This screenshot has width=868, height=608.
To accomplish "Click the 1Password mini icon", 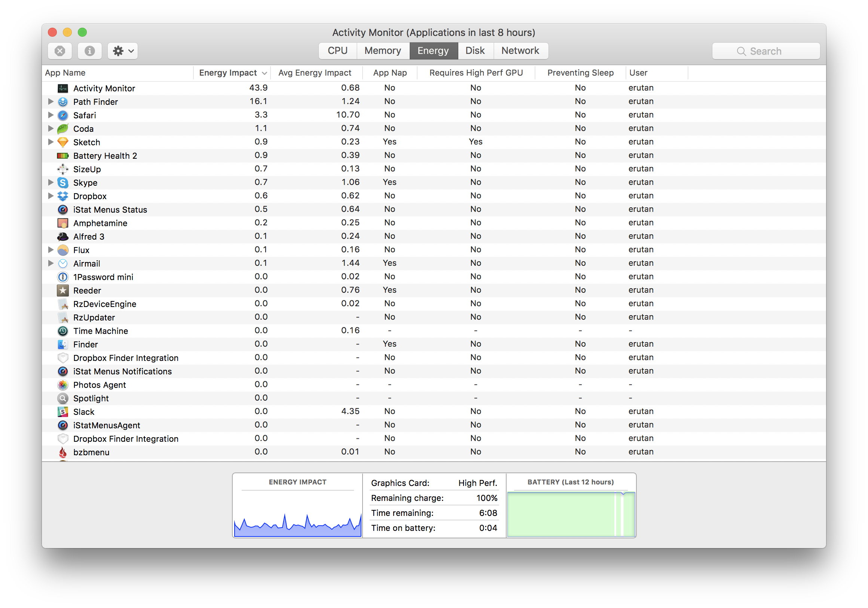I will [63, 277].
